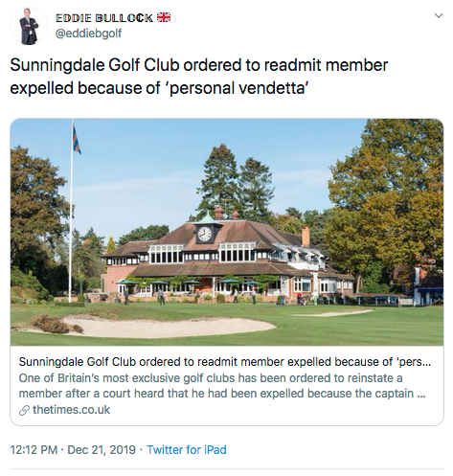The image size is (453, 476).
Task: Click the link card headline about readmitting member
Action: coord(225,362)
